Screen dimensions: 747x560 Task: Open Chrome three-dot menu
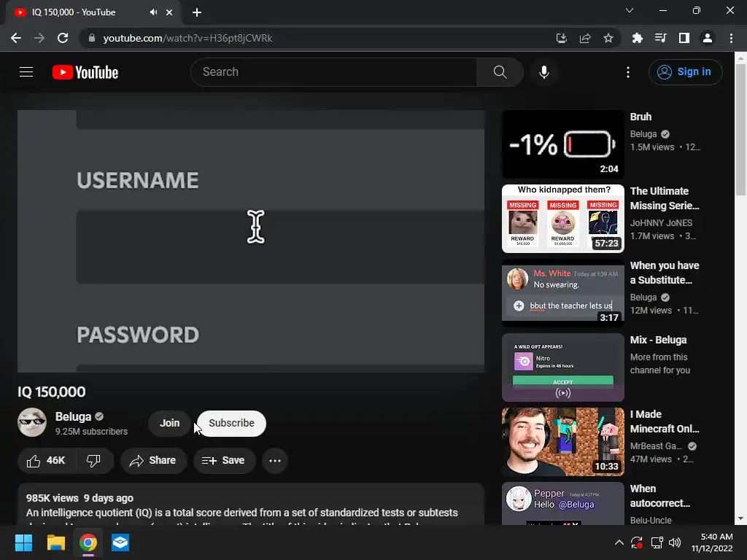[x=731, y=38]
